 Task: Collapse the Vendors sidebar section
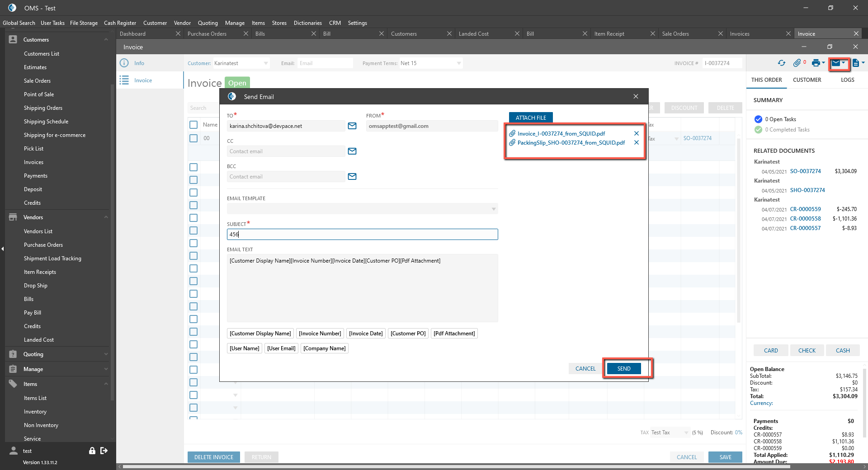click(x=106, y=217)
